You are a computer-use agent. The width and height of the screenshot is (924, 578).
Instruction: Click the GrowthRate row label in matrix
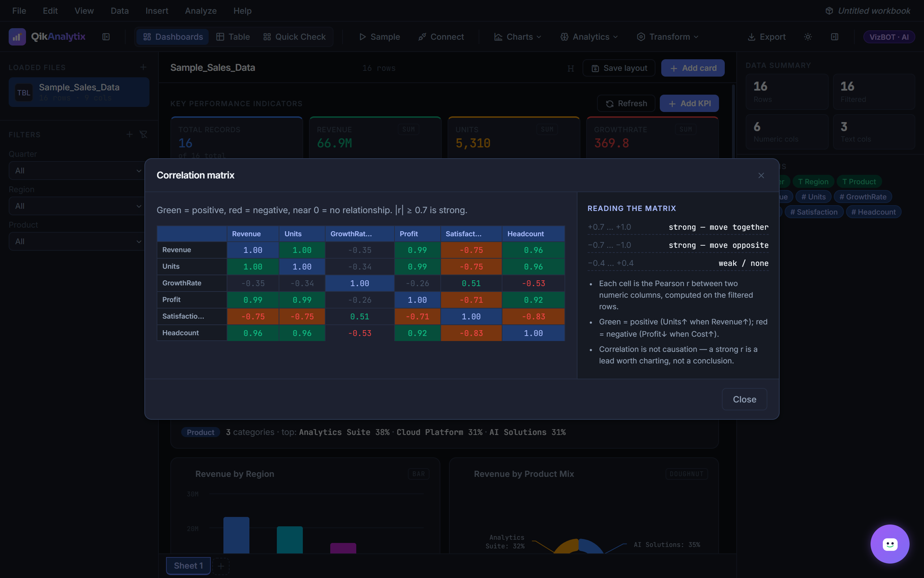(x=192, y=283)
